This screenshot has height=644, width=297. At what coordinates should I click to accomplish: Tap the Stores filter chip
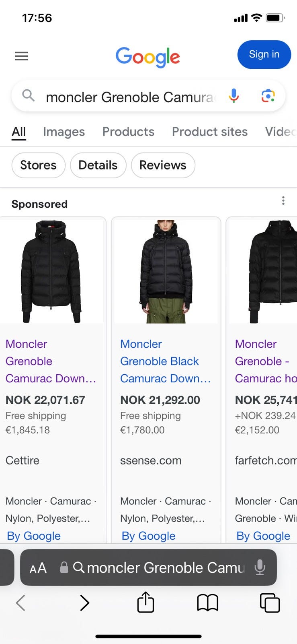pos(38,165)
